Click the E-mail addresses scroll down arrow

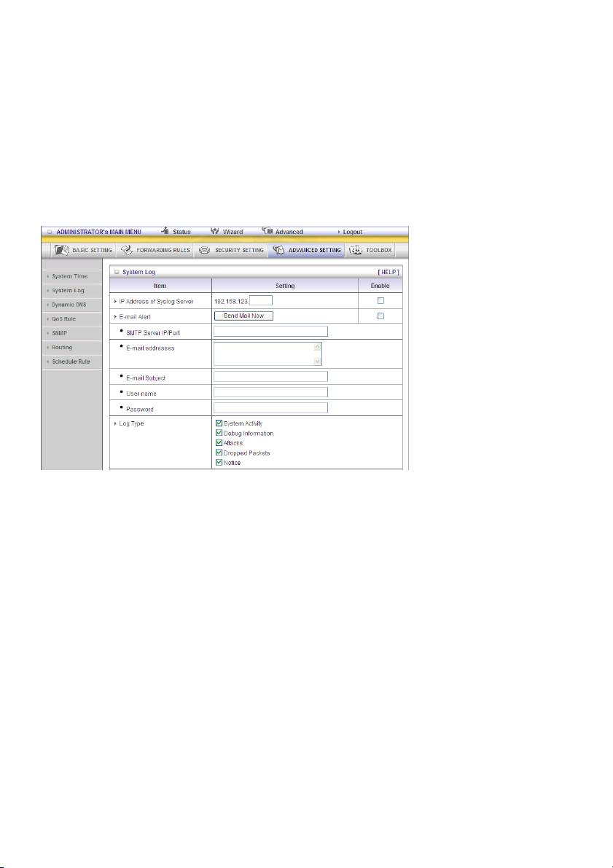(x=317, y=361)
